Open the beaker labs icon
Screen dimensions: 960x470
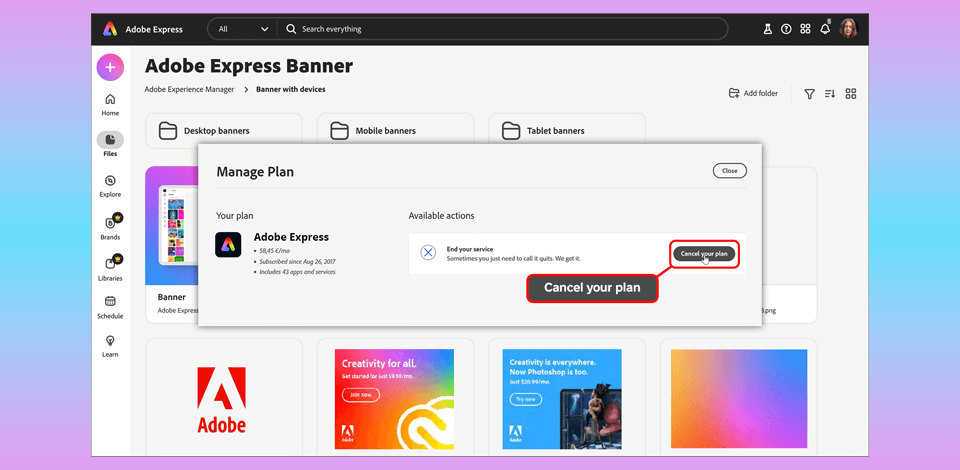click(767, 29)
